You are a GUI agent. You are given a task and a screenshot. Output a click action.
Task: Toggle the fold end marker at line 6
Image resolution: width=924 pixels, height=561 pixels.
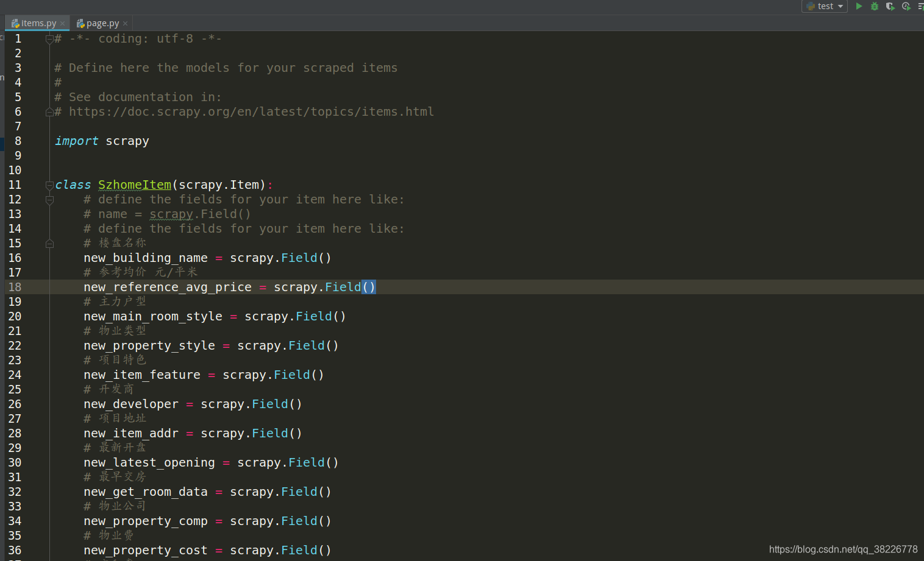point(49,112)
